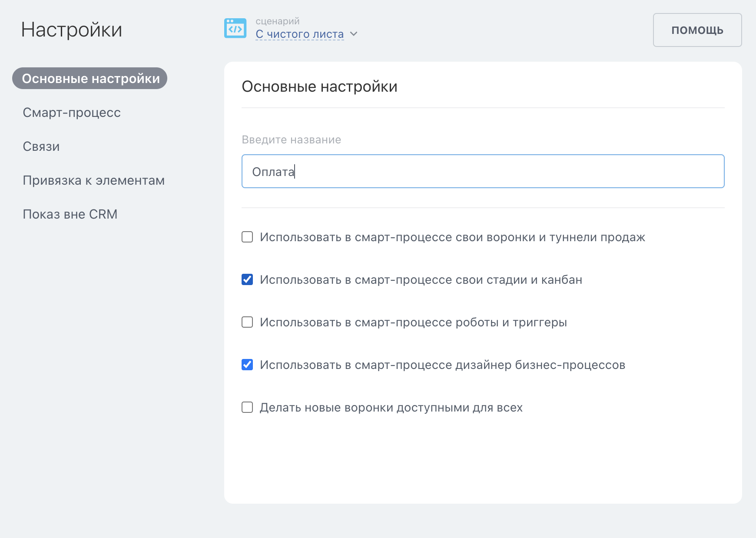Open "Привязка к элементам" section
Viewport: 756px width, 538px height.
pos(93,180)
